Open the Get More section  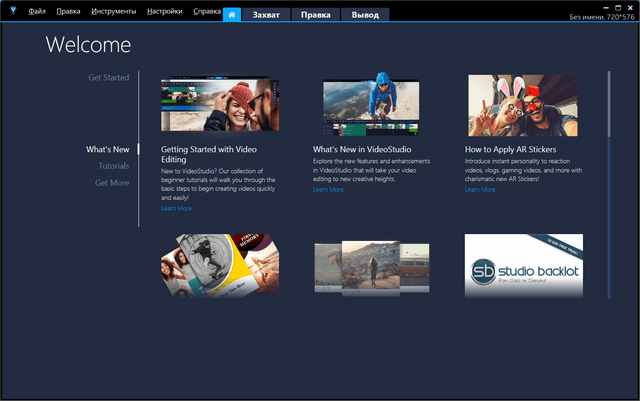pos(112,183)
